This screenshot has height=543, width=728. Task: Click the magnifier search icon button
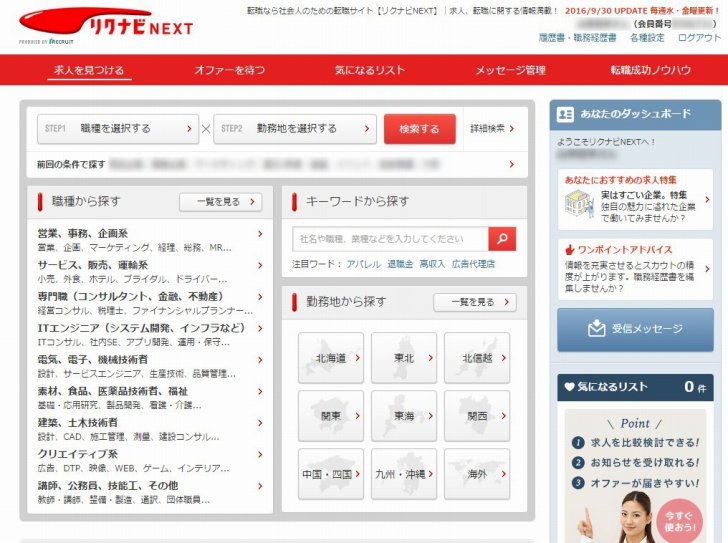point(502,239)
